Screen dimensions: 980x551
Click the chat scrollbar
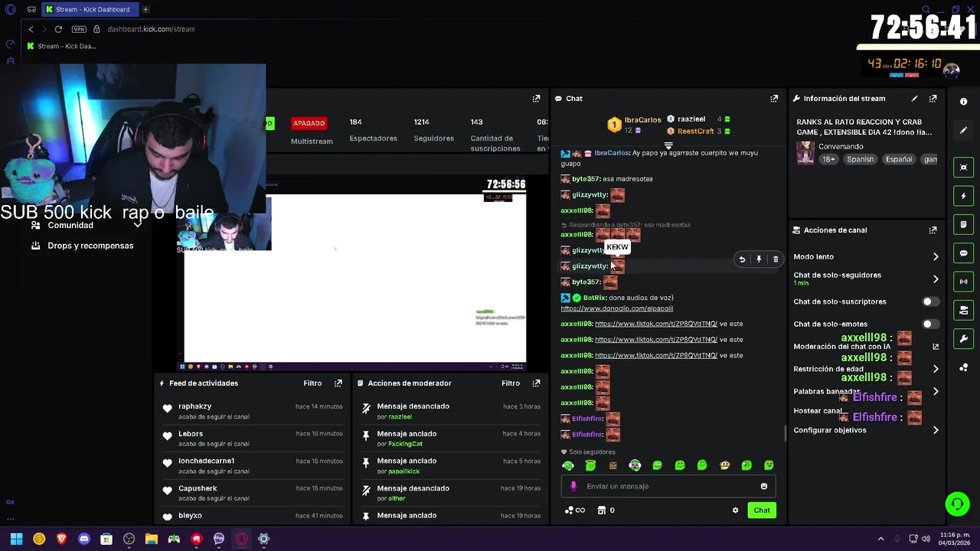click(x=784, y=433)
